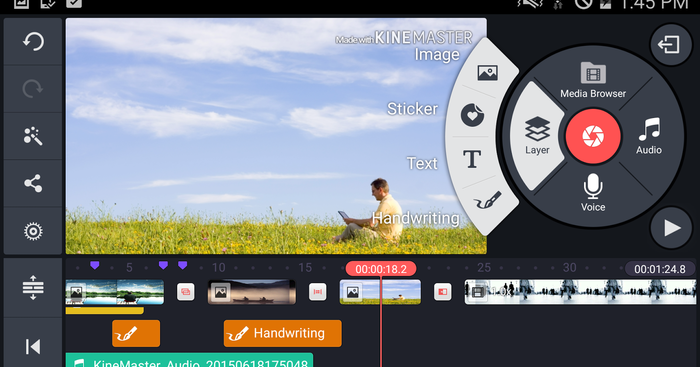The image size is (700, 367).
Task: Add a Text layer
Action: (x=472, y=159)
